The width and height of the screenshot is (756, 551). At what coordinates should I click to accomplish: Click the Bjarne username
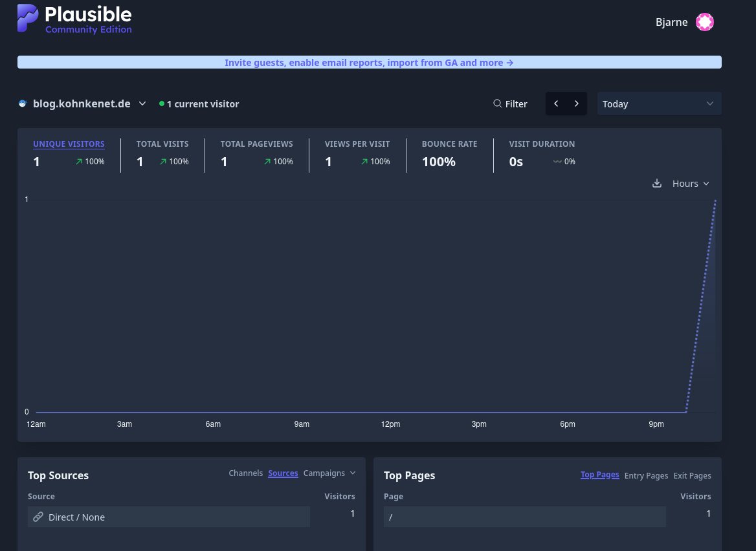pos(672,22)
